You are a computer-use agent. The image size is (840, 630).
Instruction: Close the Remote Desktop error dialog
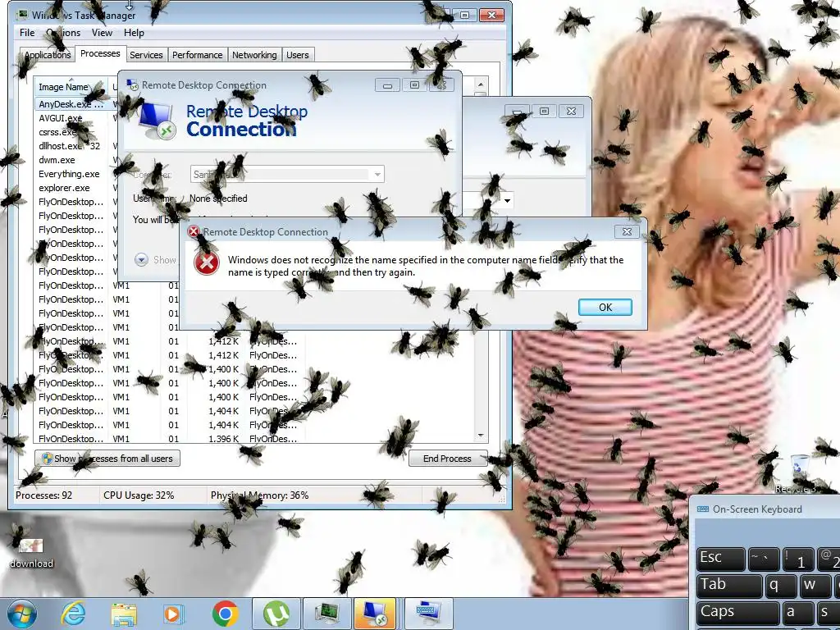[x=627, y=231]
